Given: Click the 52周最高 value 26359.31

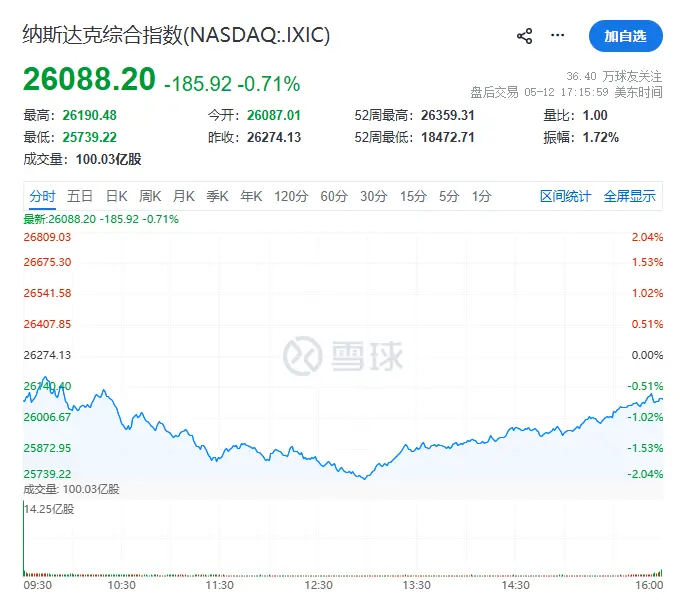Looking at the screenshot, I should [448, 115].
